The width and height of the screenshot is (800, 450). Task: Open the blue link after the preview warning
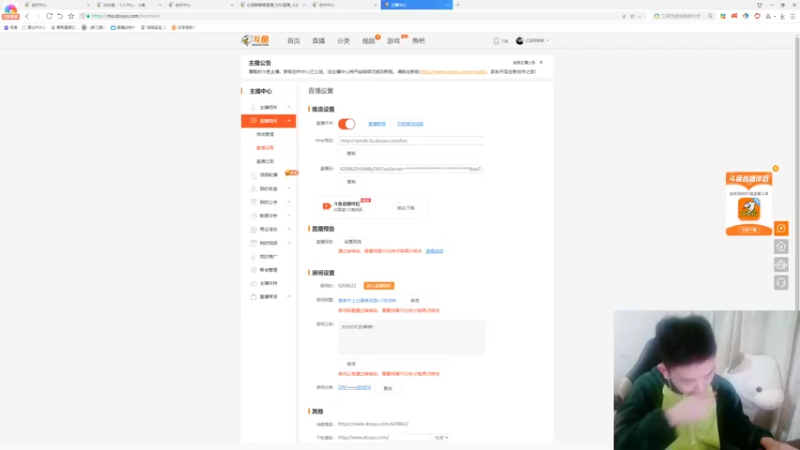tap(435, 251)
